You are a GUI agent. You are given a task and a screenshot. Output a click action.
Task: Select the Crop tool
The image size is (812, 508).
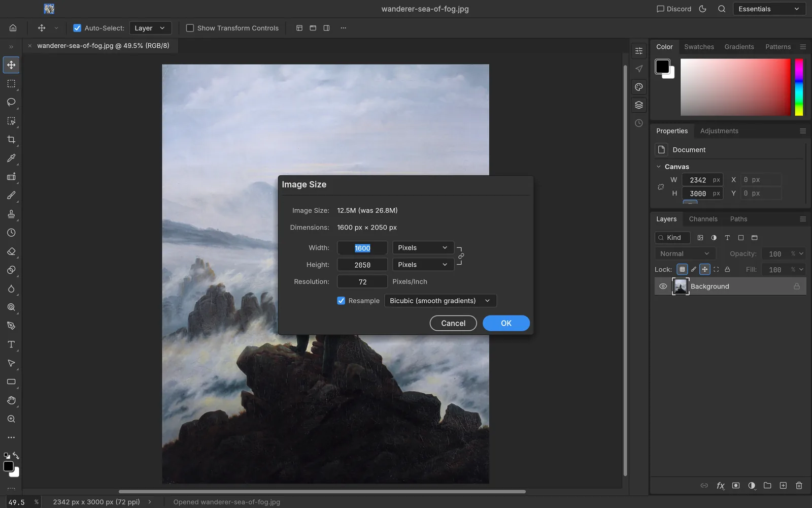pos(11,139)
